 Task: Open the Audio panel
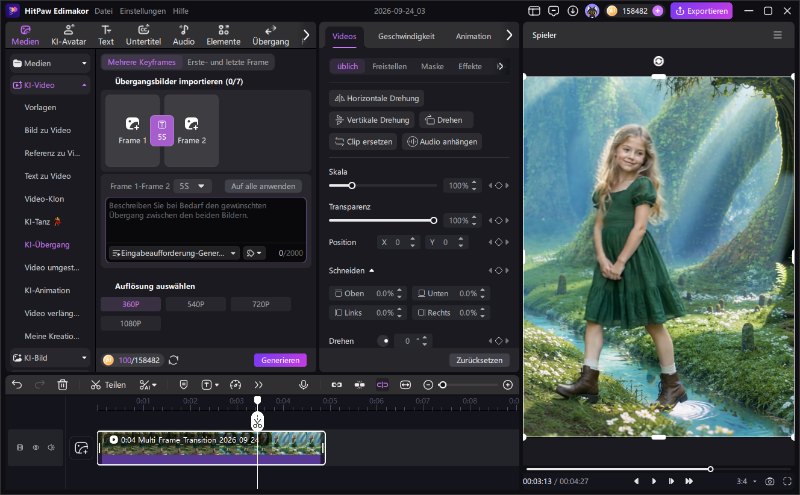coord(184,35)
